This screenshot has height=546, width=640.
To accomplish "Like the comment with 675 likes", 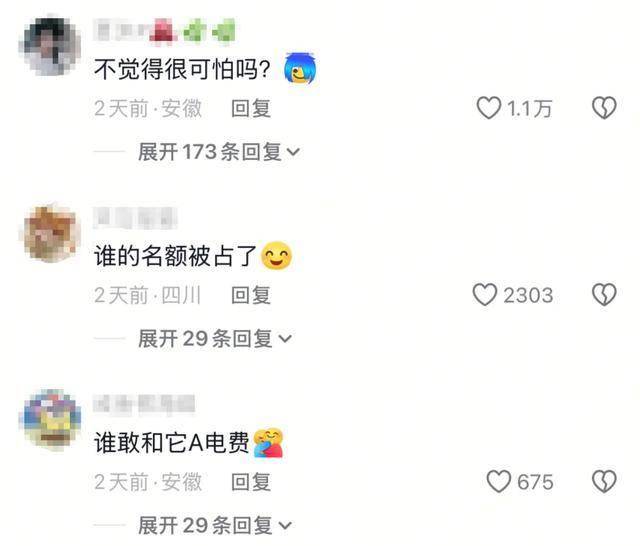I will click(499, 482).
